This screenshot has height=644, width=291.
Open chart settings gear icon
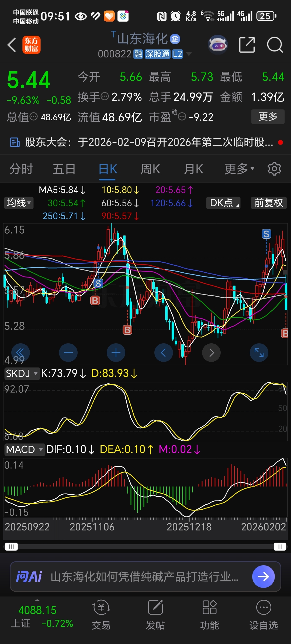click(274, 169)
